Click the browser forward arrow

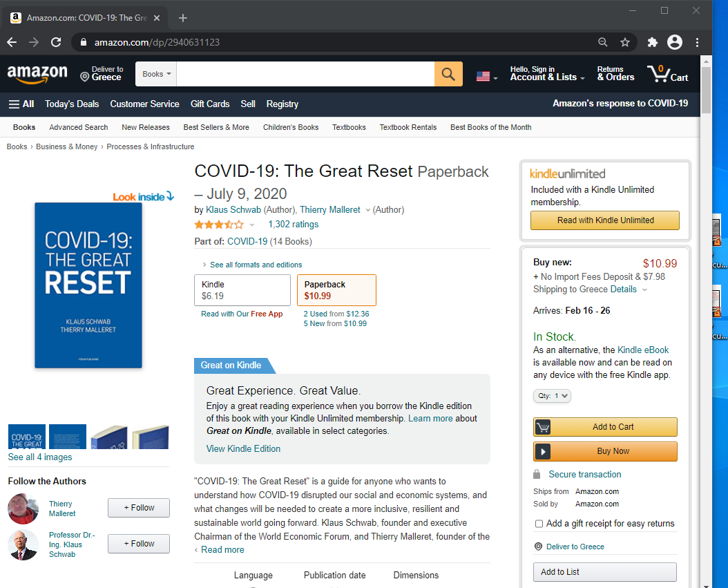coord(34,42)
